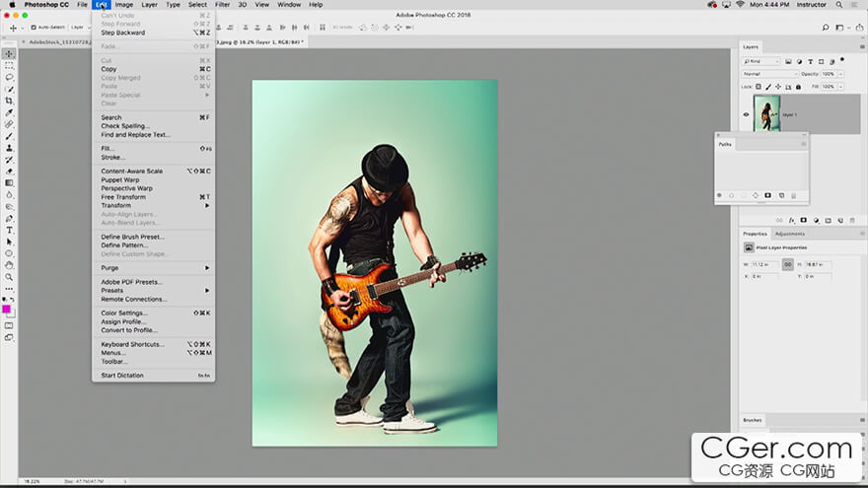Expand the Purge submenu
868x488 pixels.
click(x=154, y=268)
